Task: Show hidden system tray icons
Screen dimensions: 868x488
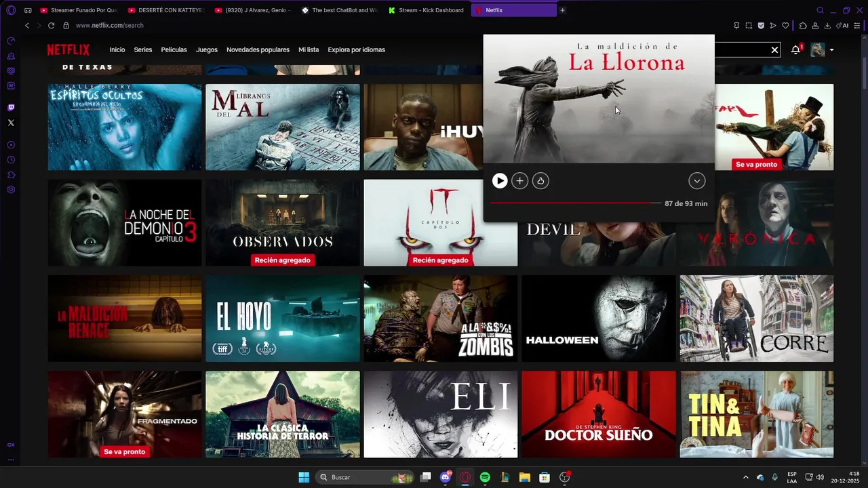Action: tap(746, 477)
